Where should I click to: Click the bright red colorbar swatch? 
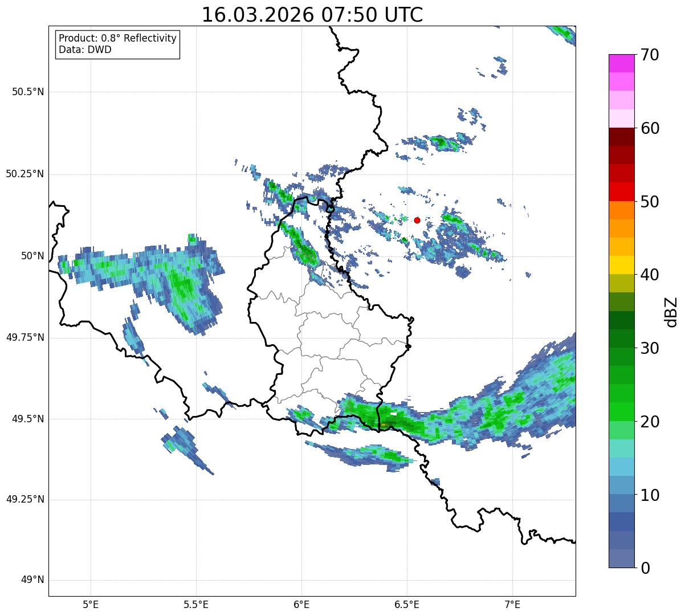point(621,192)
